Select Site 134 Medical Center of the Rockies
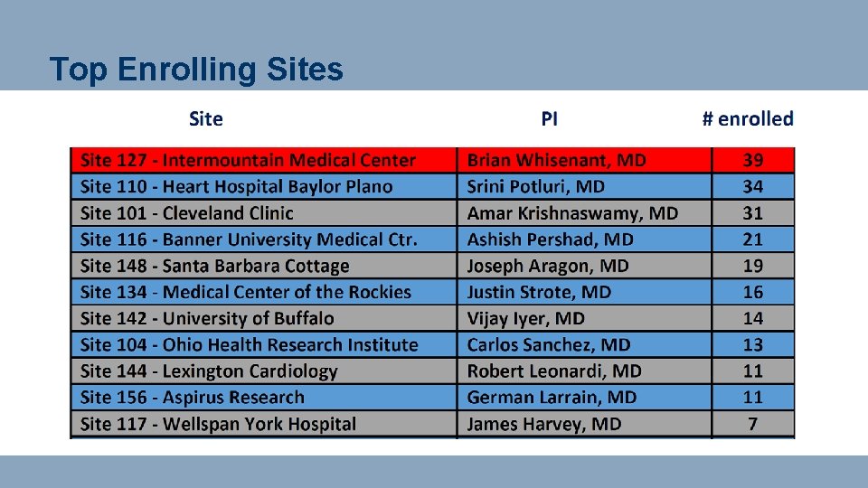 [x=246, y=292]
